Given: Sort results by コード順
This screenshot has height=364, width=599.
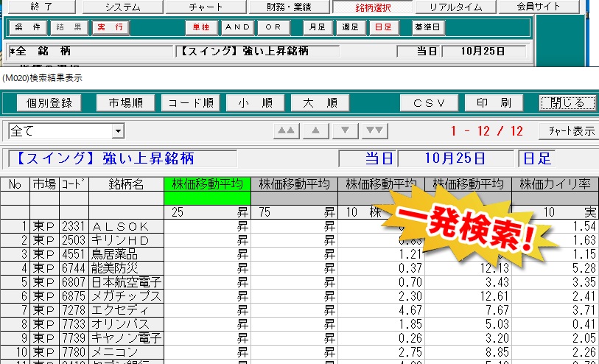Looking at the screenshot, I should coord(190,102).
